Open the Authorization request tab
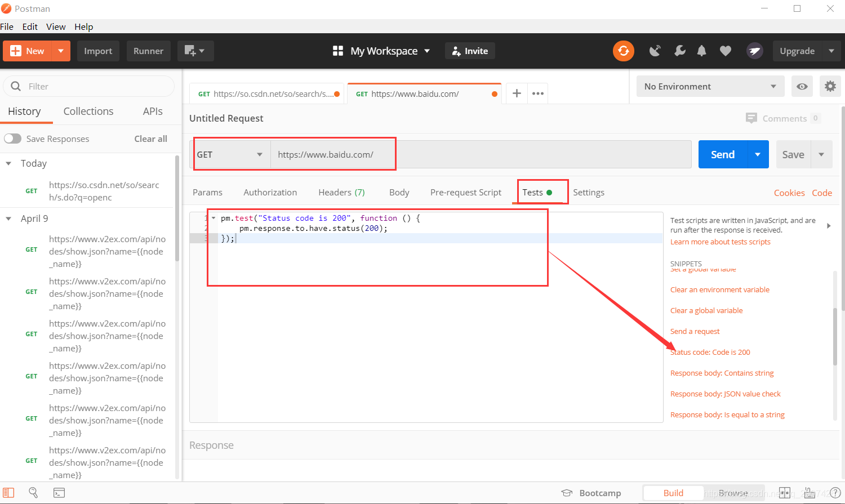The image size is (845, 504). point(270,192)
